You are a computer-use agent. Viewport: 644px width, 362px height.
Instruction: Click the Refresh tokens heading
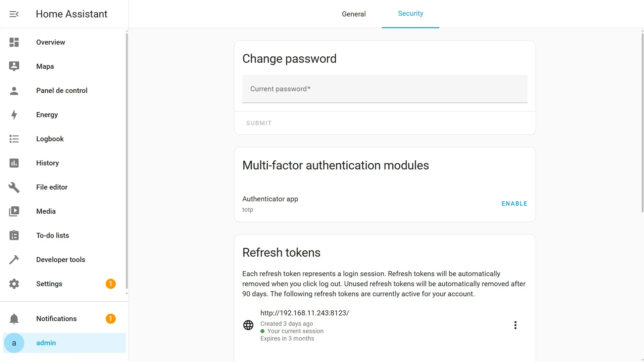[x=281, y=253]
